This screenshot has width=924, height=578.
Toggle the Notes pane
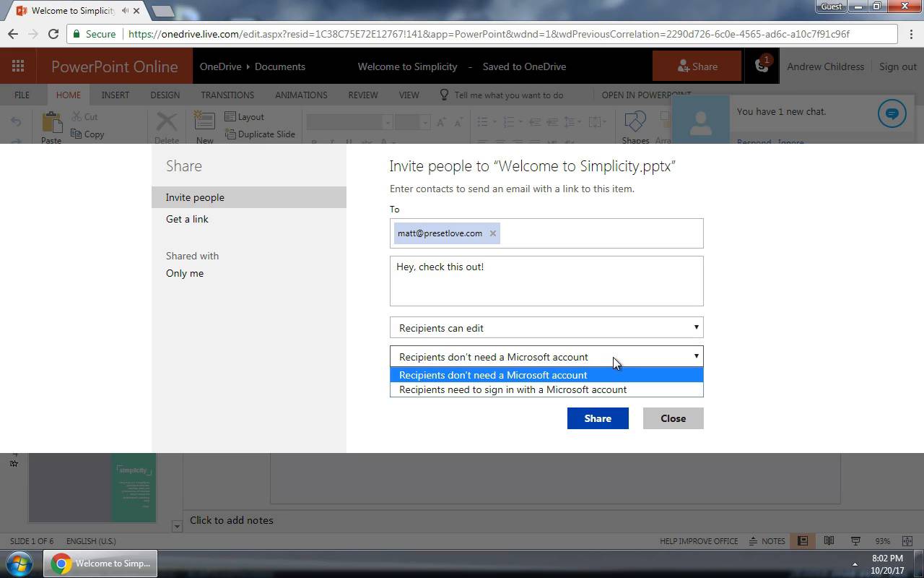tap(767, 540)
